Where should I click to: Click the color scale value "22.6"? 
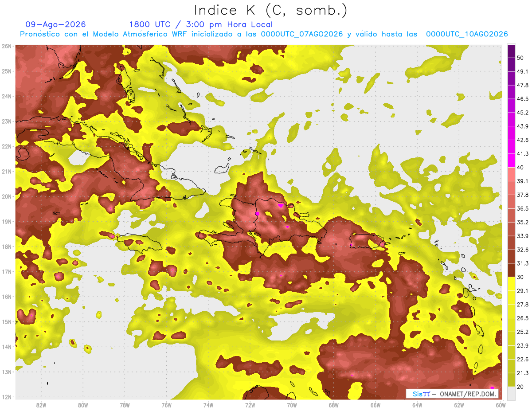pyautogui.click(x=522, y=360)
